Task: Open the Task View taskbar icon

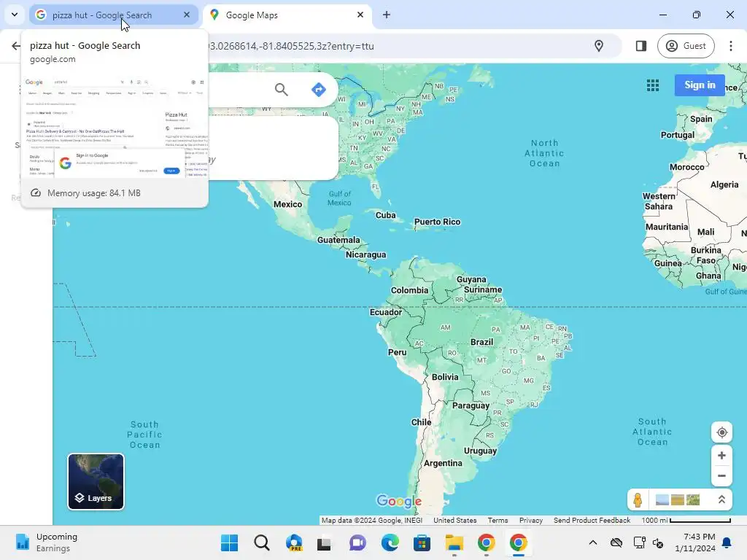Action: tap(324, 542)
